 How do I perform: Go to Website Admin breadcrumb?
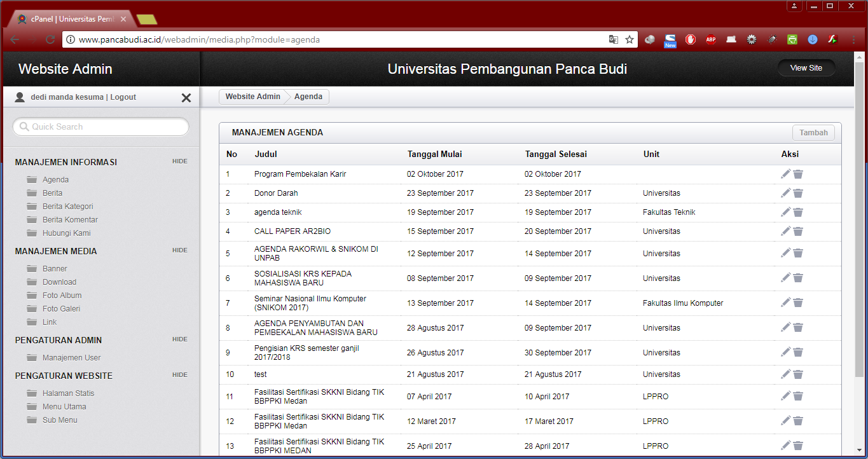[x=252, y=97]
